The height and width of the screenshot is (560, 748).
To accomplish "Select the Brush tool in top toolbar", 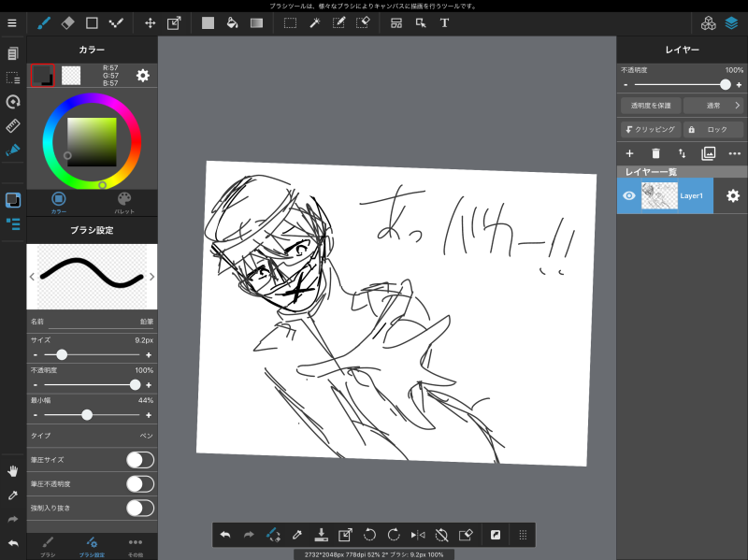I will point(44,22).
